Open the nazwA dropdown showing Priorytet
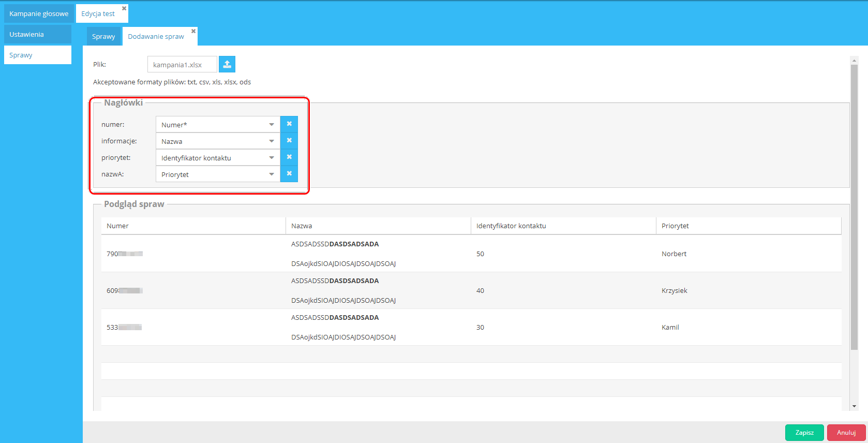868x443 pixels. click(x=218, y=174)
